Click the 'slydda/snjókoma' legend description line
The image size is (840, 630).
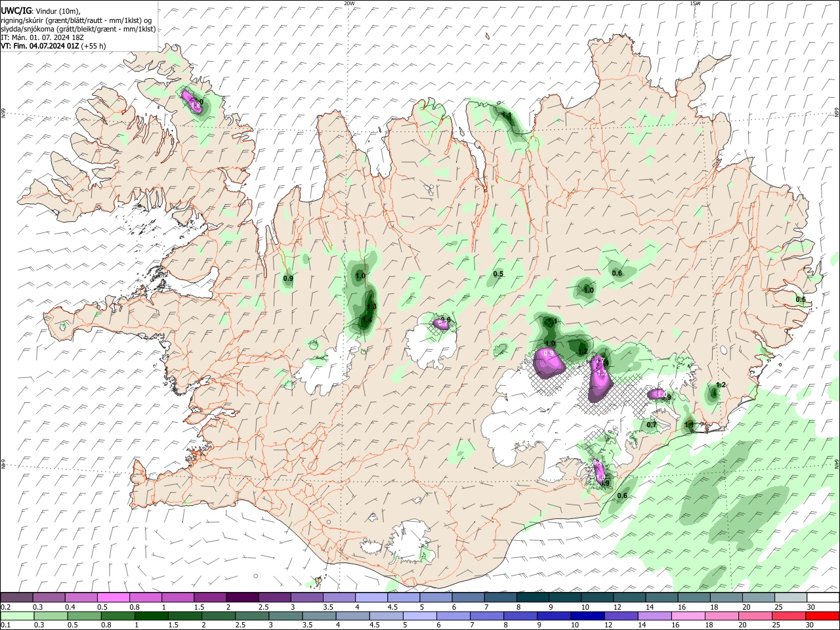pyautogui.click(x=78, y=29)
